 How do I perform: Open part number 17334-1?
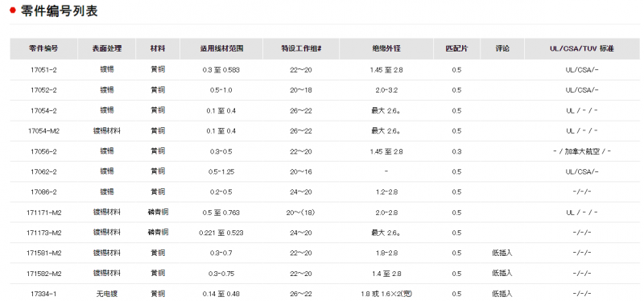[43, 294]
